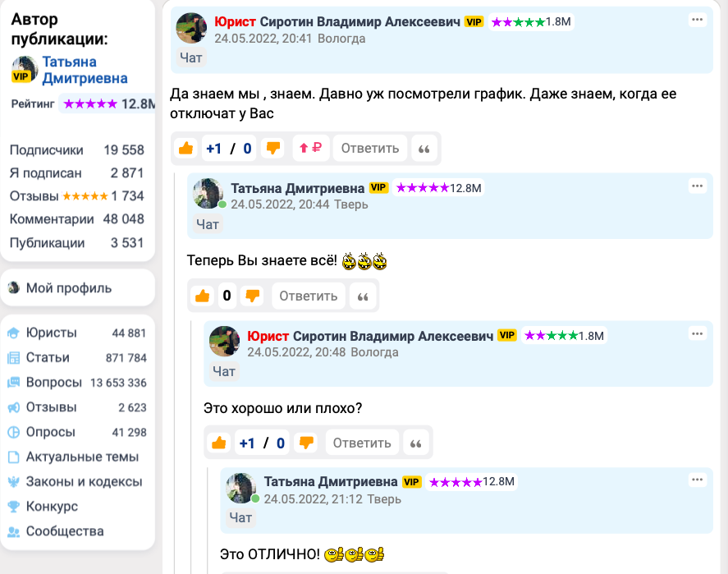Open author Татьяна Дмитриевна's profile link

pos(85,70)
